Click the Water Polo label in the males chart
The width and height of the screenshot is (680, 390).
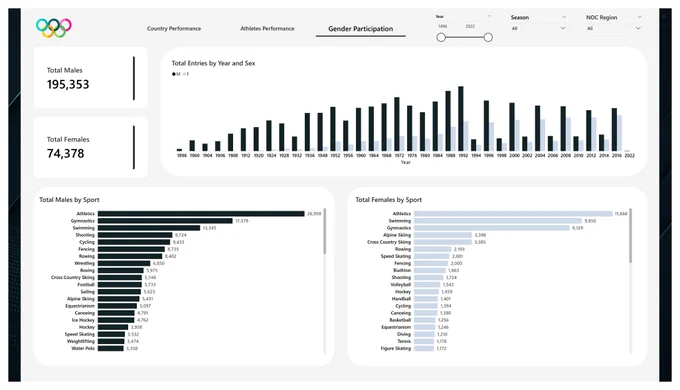[x=83, y=348]
